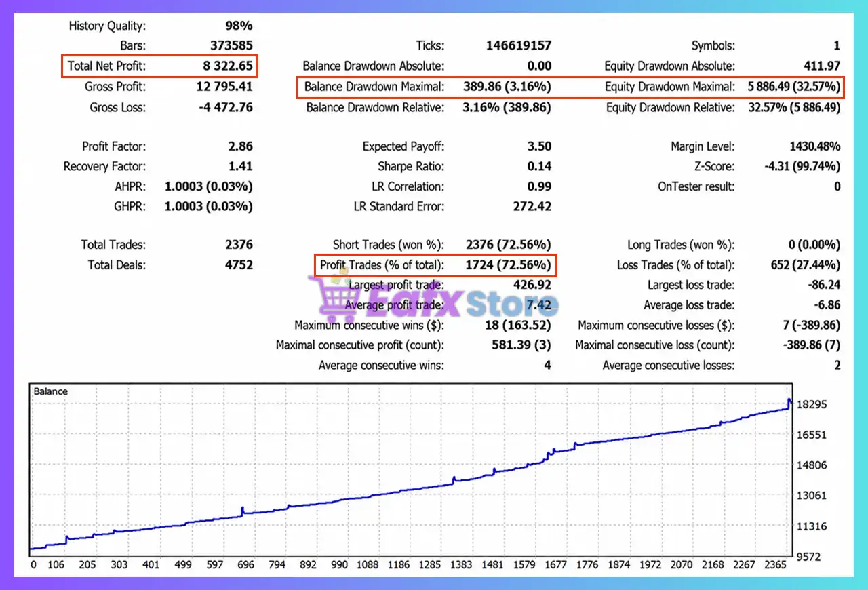
Task: Select the value 7 (-389.86)
Action: [x=812, y=326]
